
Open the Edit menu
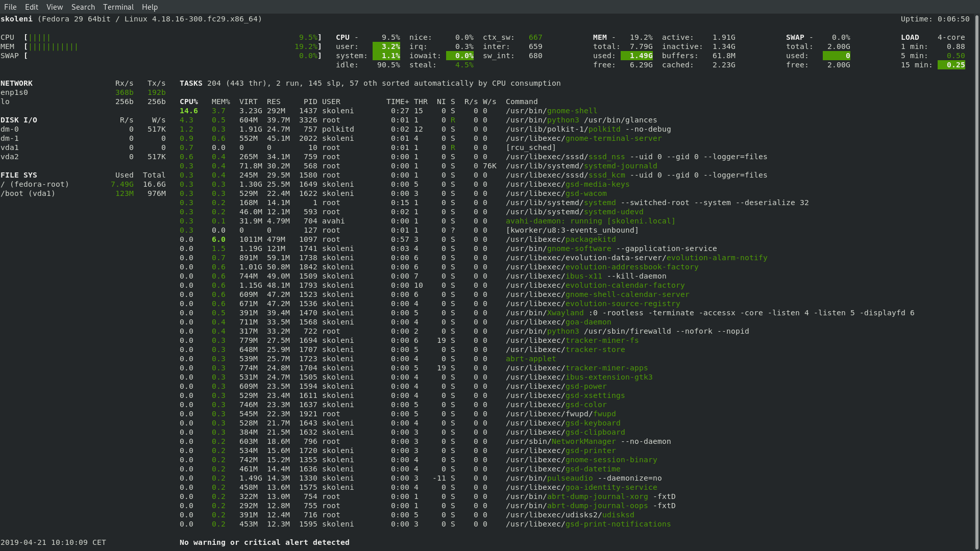(x=32, y=7)
